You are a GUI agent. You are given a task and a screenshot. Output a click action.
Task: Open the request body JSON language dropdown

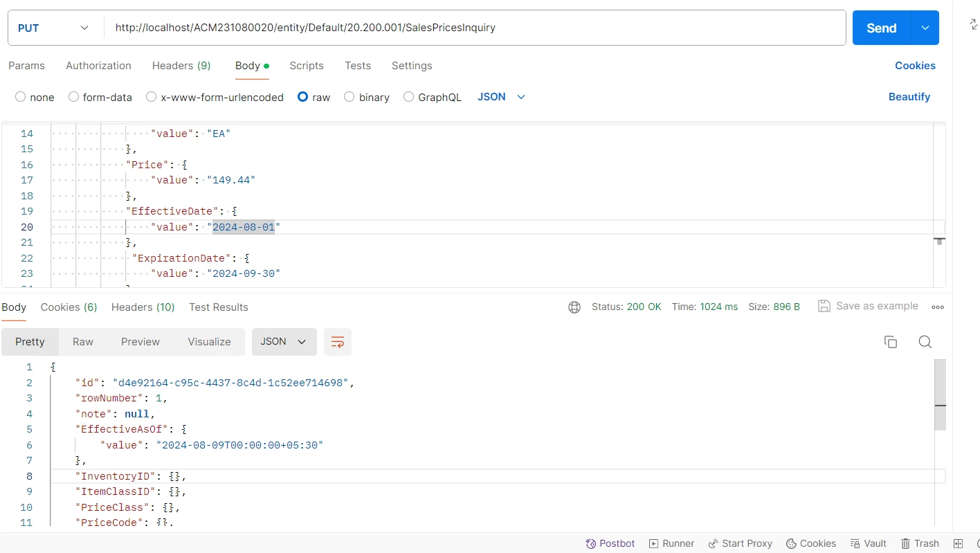502,97
